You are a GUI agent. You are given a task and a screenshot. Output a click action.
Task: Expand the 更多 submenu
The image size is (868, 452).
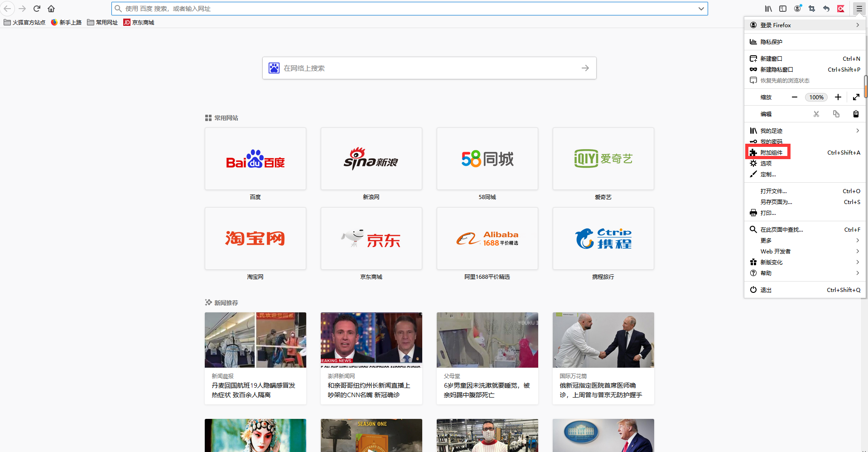[x=805, y=240]
